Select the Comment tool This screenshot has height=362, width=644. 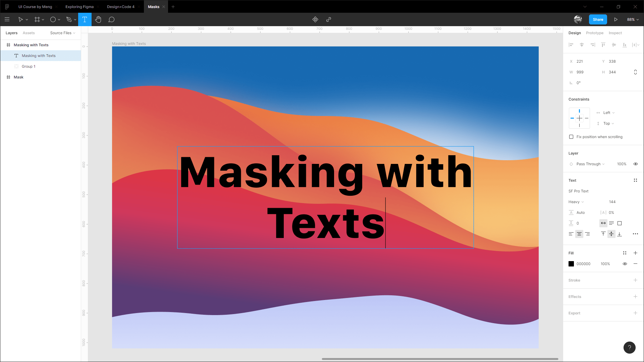pos(111,19)
